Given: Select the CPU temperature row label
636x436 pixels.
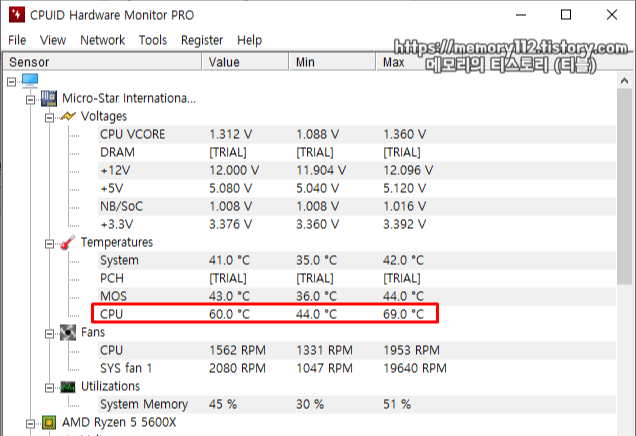Looking at the screenshot, I should 111,314.
